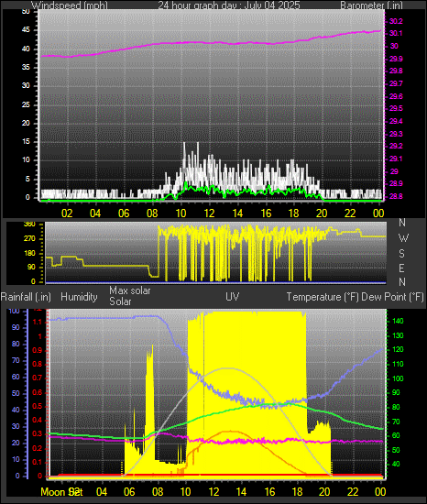Click the 180 value on wind direction scale

point(29,253)
